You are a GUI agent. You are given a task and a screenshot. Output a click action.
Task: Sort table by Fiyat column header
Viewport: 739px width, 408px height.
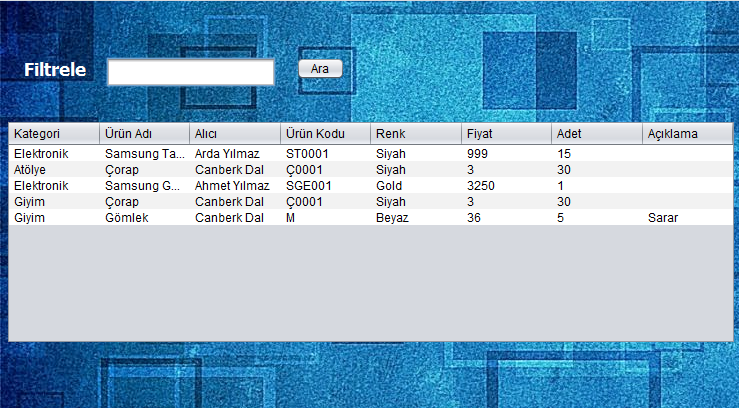point(506,134)
